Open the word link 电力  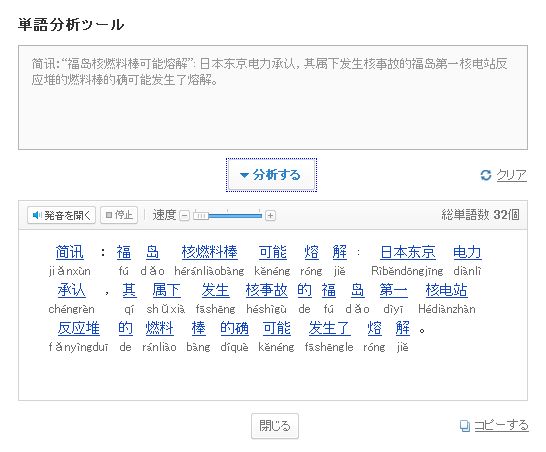(x=467, y=252)
